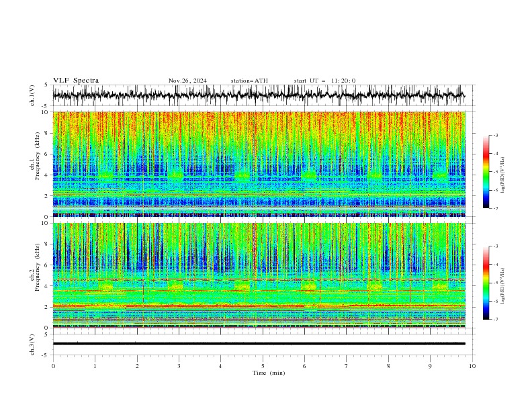Click time axis tick label '0'
The width and height of the screenshot is (532, 411).
pyautogui.click(x=53, y=366)
